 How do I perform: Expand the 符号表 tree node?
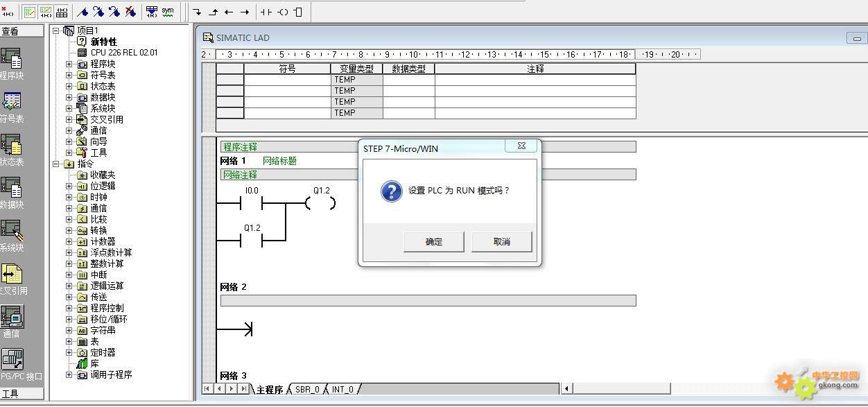tap(69, 75)
